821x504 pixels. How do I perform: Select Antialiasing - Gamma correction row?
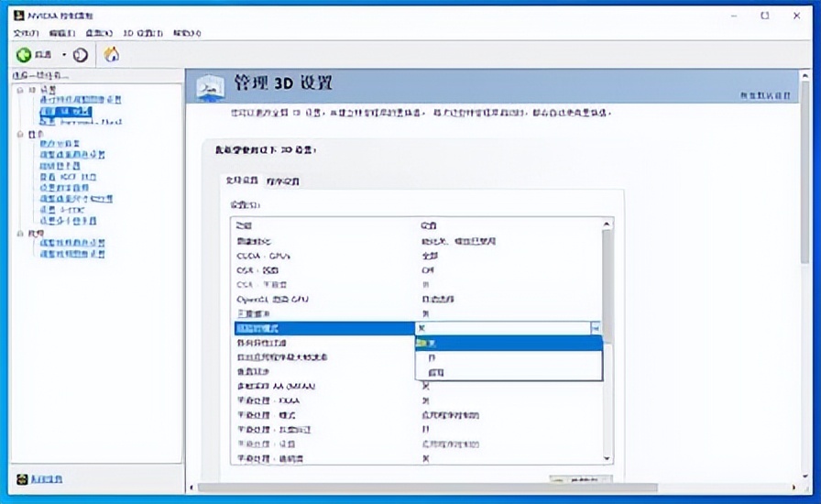point(416,430)
